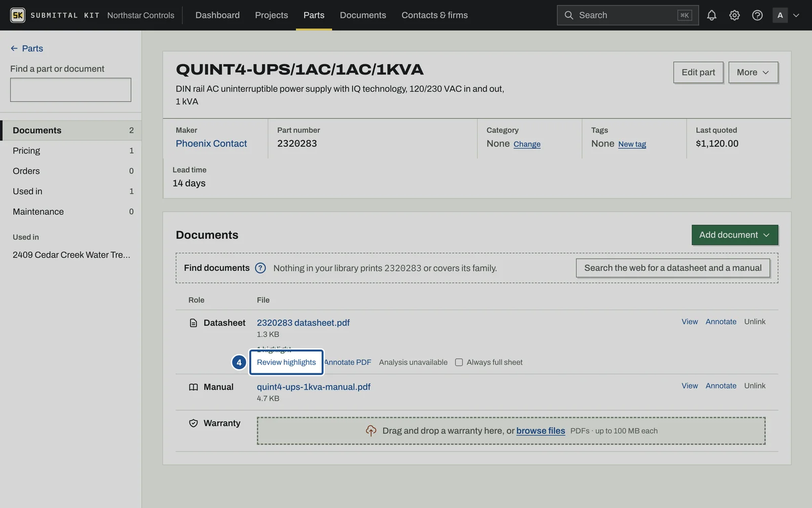Click the $1,120.00 last quoted value

[x=717, y=143]
